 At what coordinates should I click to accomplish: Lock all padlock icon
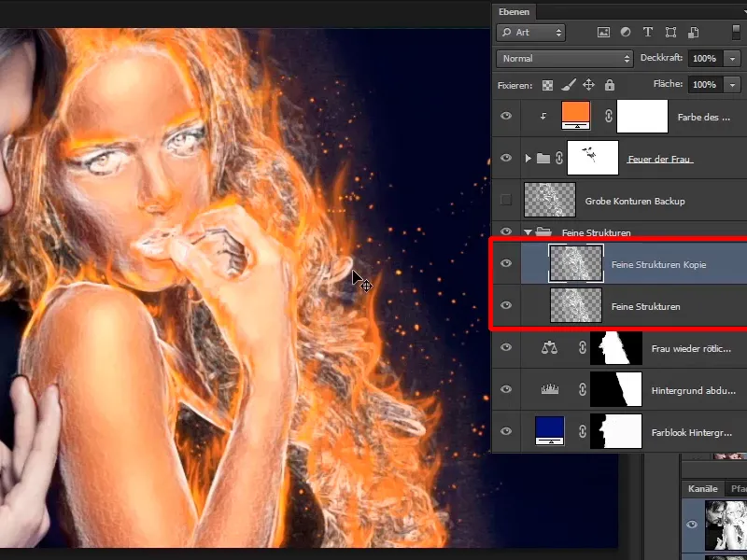(610, 85)
